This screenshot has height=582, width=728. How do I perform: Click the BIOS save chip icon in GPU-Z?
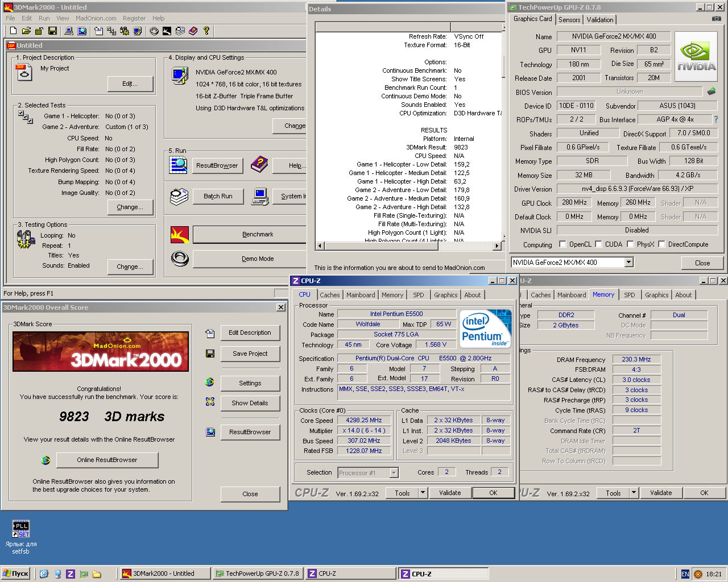tap(711, 91)
